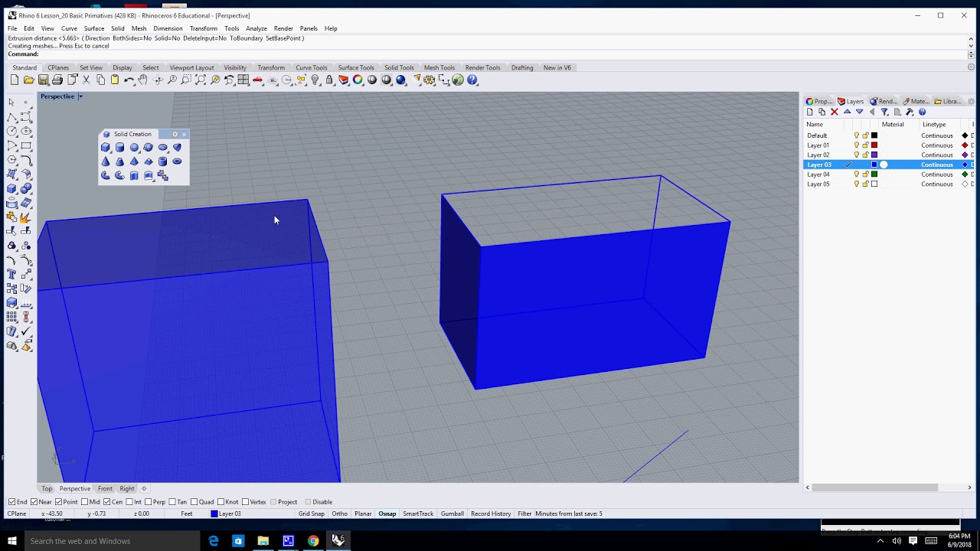Enable the Project osnap checkbox

pyautogui.click(x=274, y=502)
